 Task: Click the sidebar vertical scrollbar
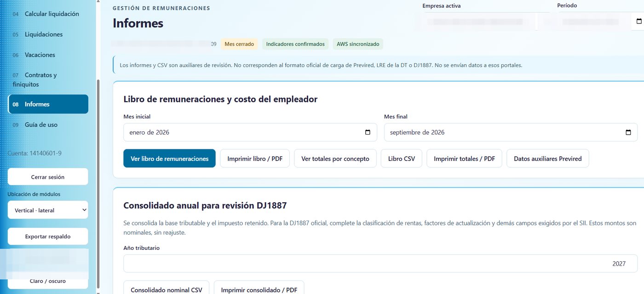click(98, 184)
